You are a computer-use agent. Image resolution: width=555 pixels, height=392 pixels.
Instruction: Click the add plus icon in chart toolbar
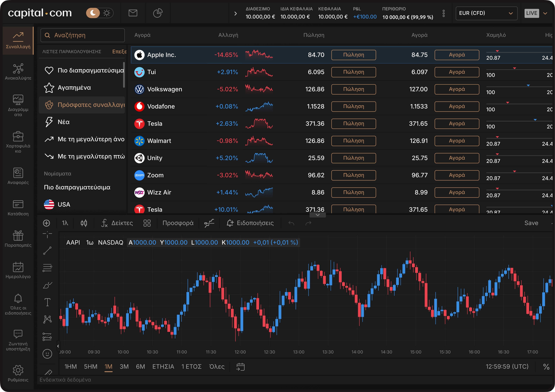click(x=46, y=223)
